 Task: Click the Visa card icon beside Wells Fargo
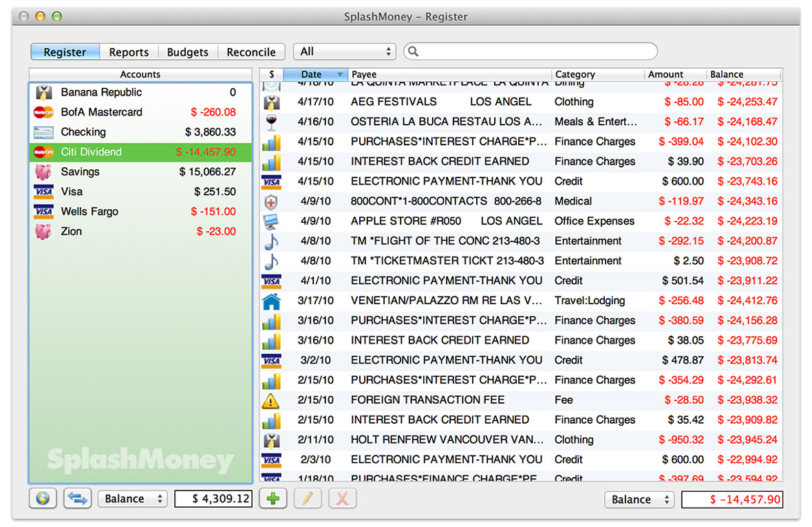pyautogui.click(x=43, y=212)
